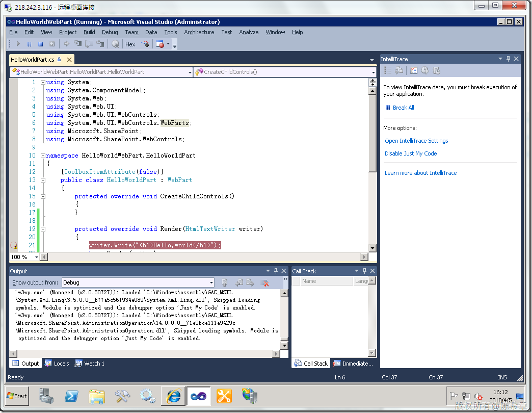Click the last IntelliTrace panel toolbar icon
Screen dimensions: 532x413
436,70
